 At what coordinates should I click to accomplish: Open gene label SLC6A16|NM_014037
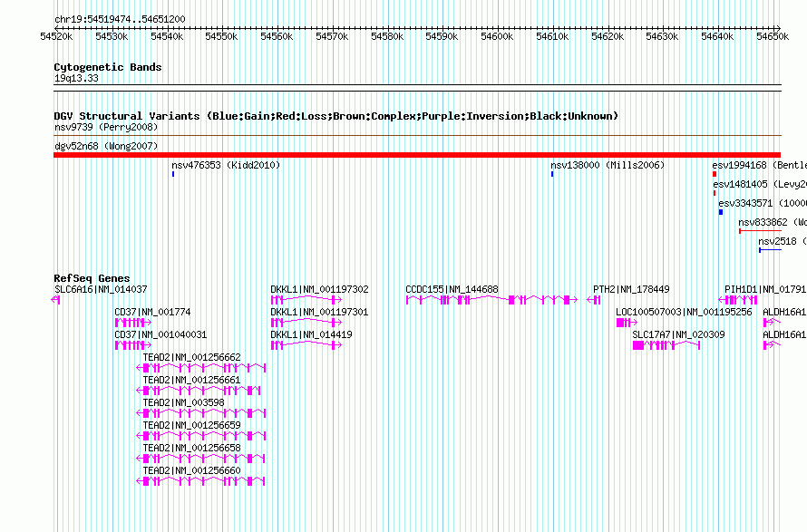[x=101, y=290]
